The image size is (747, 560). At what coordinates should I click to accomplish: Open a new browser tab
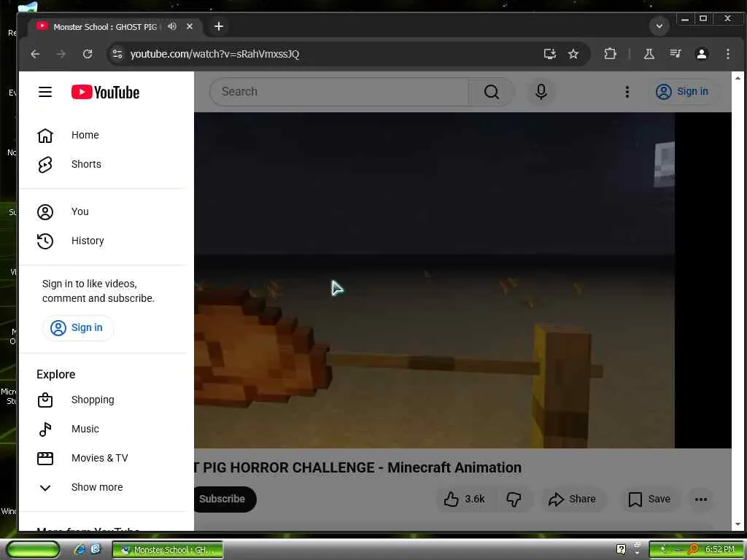(219, 27)
